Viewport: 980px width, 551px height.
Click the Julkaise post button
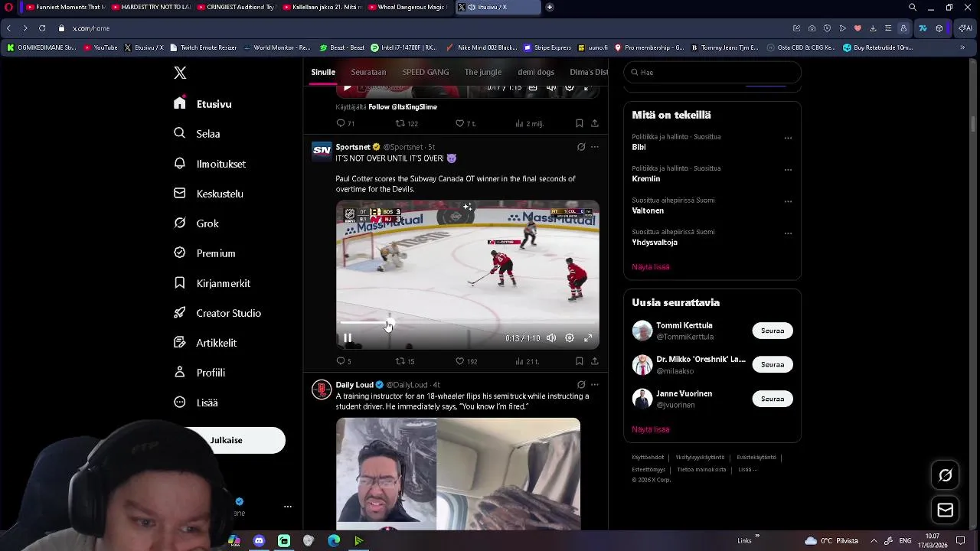tap(226, 440)
